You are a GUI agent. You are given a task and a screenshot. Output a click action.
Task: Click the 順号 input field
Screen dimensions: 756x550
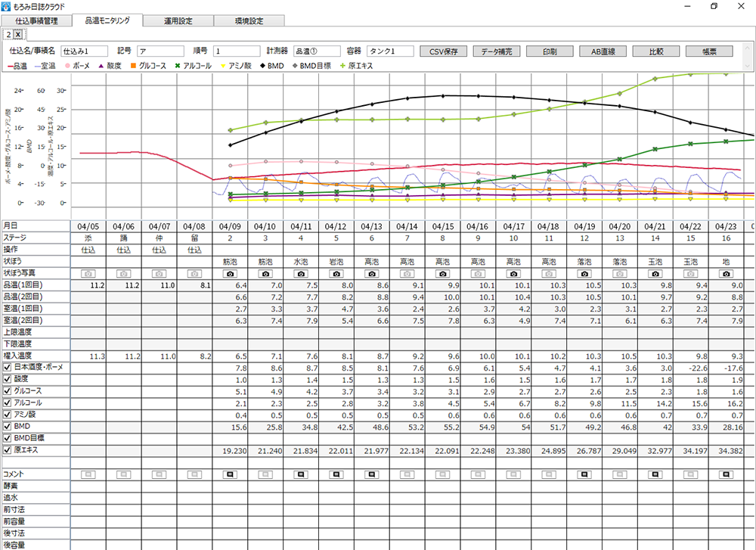(x=237, y=51)
